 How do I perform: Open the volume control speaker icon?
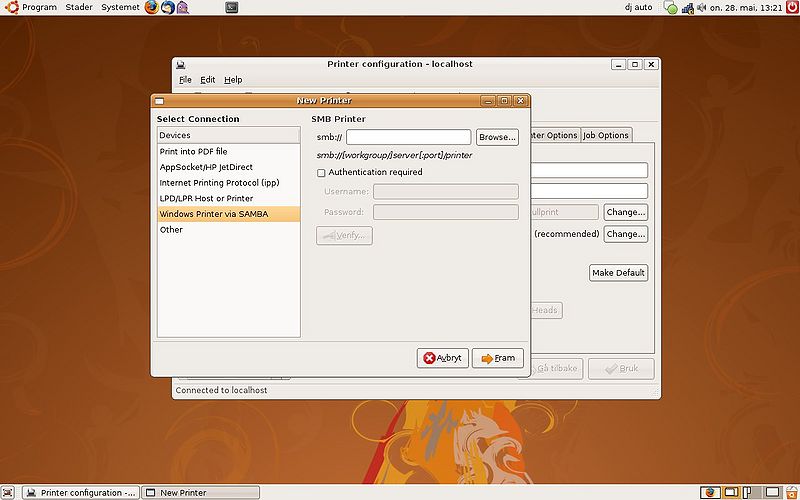point(702,8)
